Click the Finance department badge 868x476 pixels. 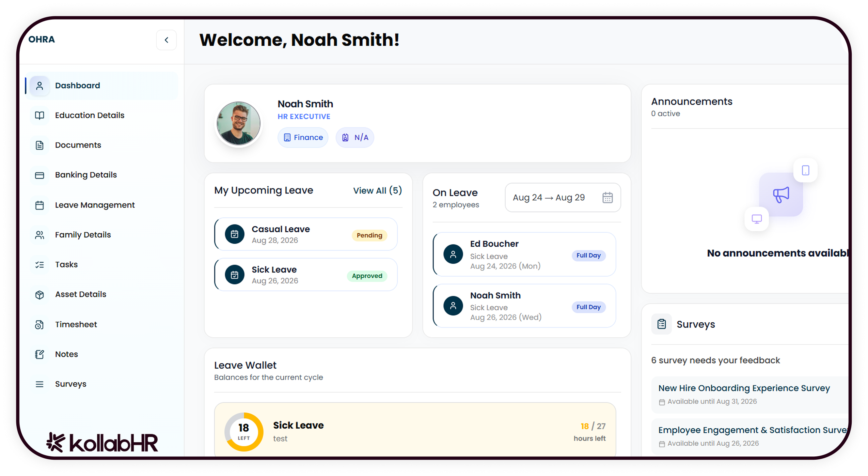(x=303, y=137)
